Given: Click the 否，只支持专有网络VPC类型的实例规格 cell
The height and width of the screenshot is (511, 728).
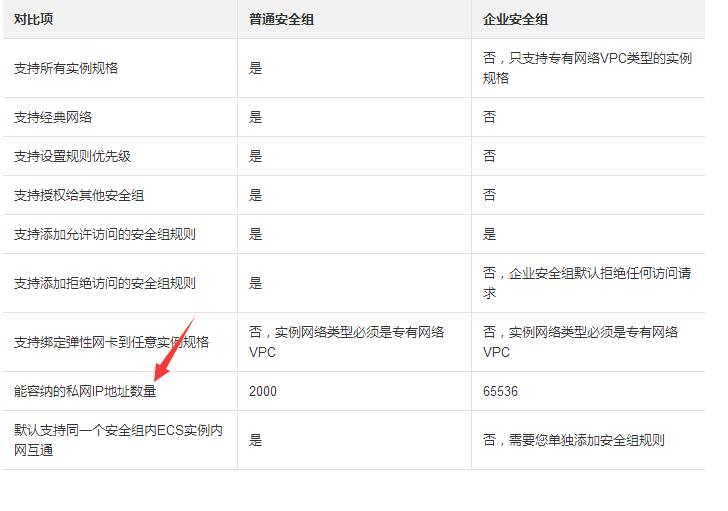Looking at the screenshot, I should coord(586,68).
